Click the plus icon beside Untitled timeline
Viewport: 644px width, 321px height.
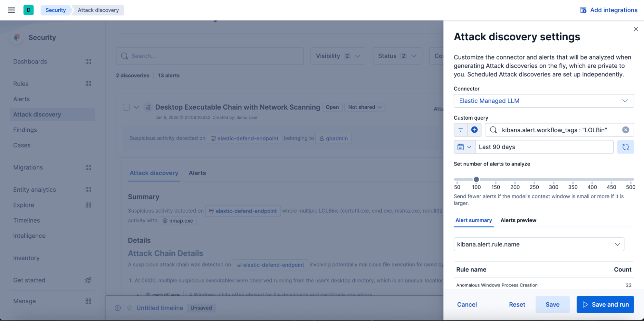(118, 308)
